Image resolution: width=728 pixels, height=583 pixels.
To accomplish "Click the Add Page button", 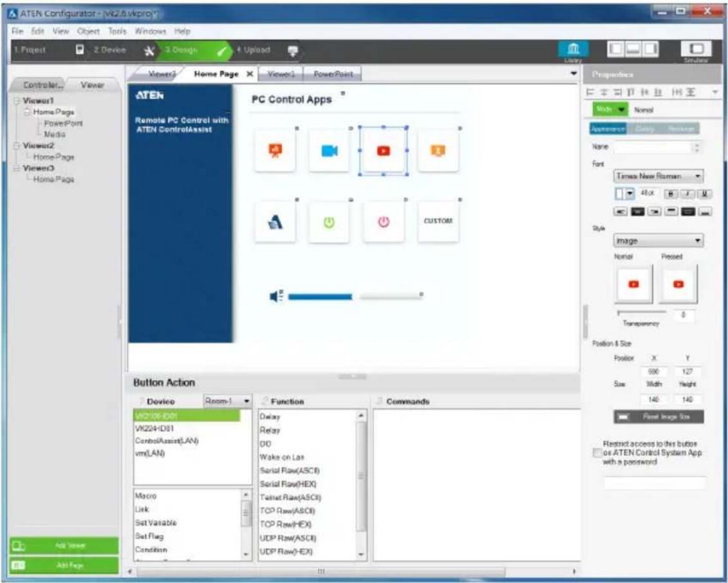I will tap(64, 565).
